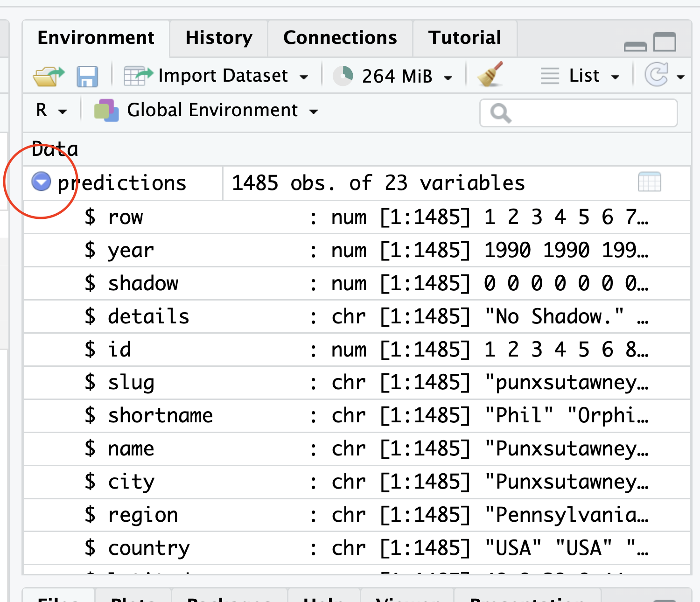Select the '$ slug' variable row

357,383
